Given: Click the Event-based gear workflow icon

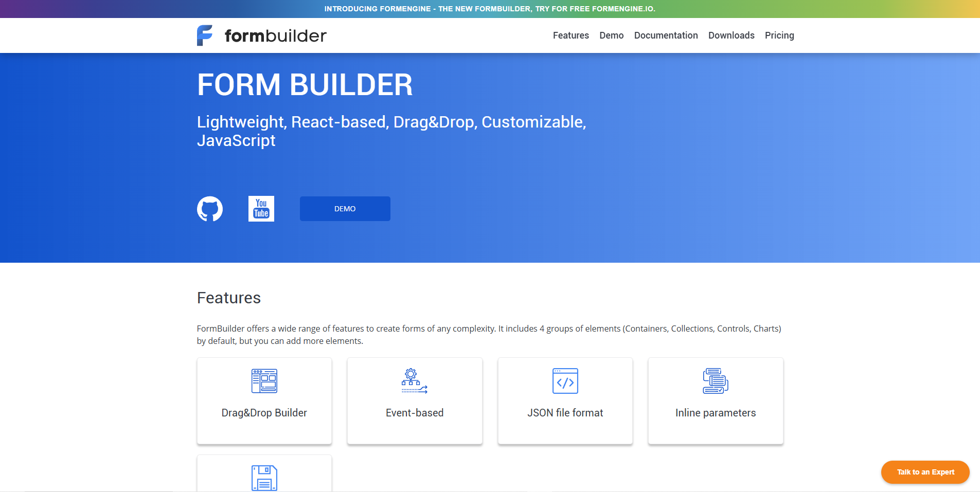Looking at the screenshot, I should [x=415, y=381].
